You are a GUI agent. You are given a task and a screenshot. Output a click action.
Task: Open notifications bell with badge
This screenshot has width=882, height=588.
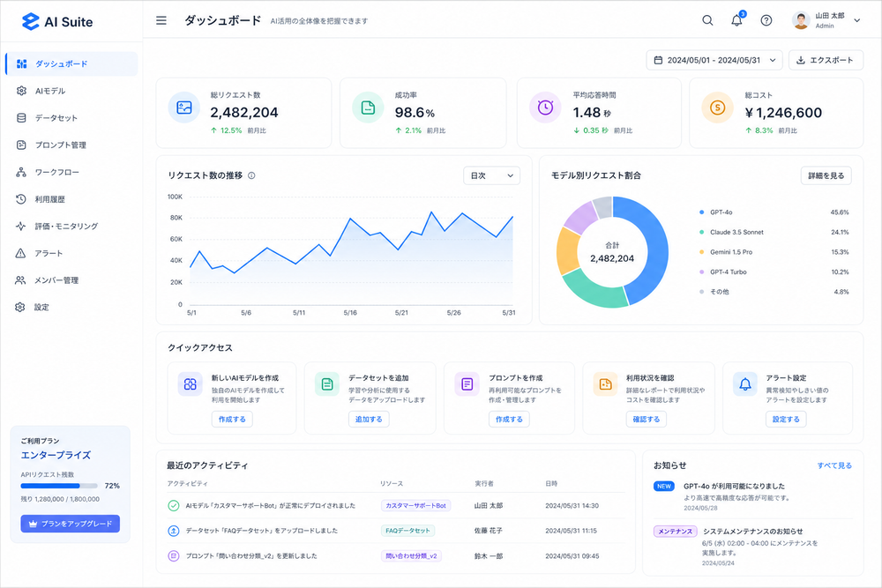[x=737, y=19]
